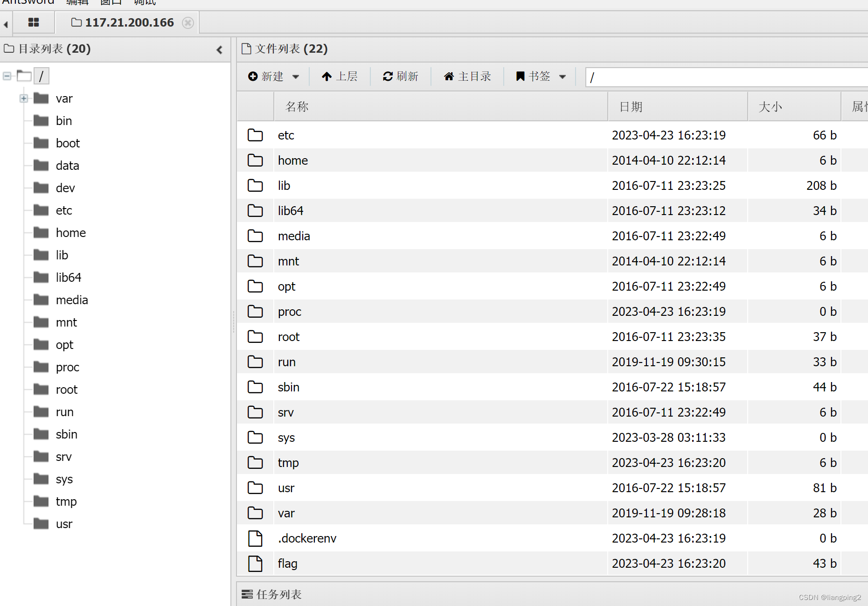The image size is (868, 606).
Task: Click lib folder icon in file list
Action: (x=255, y=185)
